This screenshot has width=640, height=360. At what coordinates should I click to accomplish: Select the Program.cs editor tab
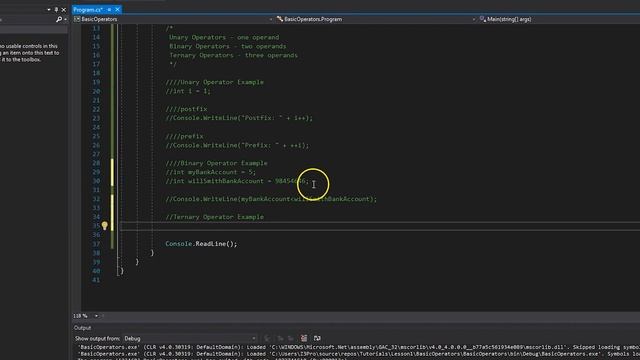pos(88,9)
